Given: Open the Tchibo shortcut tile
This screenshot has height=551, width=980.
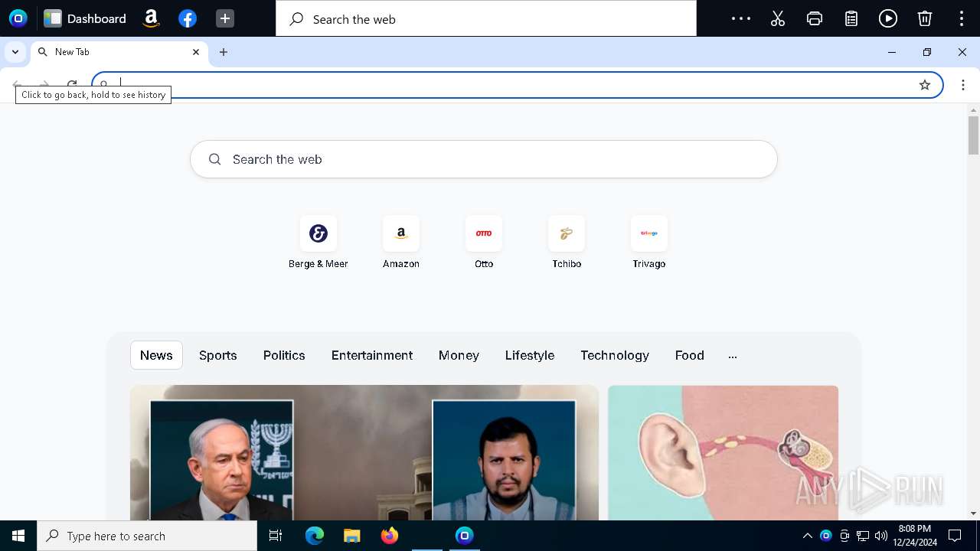Looking at the screenshot, I should click(x=567, y=243).
